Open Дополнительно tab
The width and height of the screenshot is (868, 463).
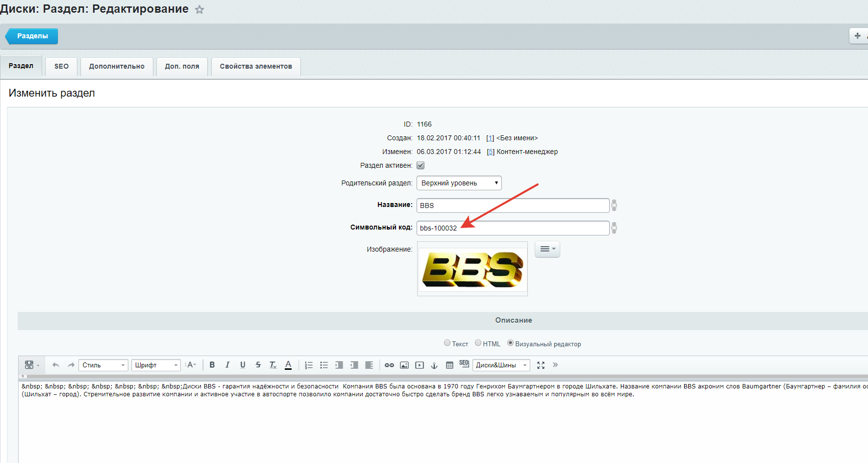tap(117, 66)
